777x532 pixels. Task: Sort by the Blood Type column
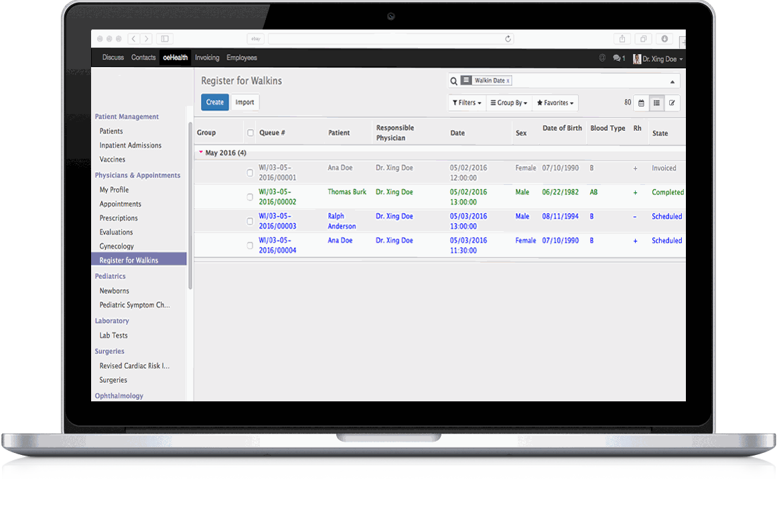(608, 128)
